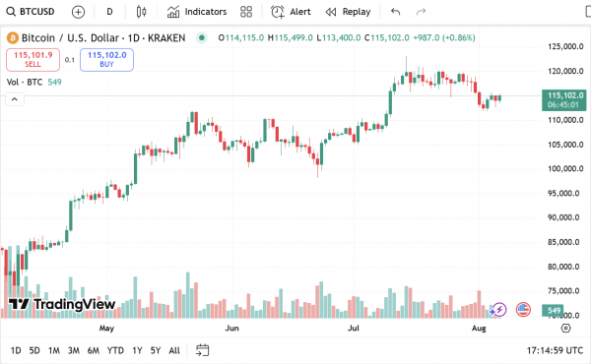Image resolution: width=591 pixels, height=364 pixels.
Task: Collapse the indicator legend chevron
Action: pyautogui.click(x=15, y=99)
